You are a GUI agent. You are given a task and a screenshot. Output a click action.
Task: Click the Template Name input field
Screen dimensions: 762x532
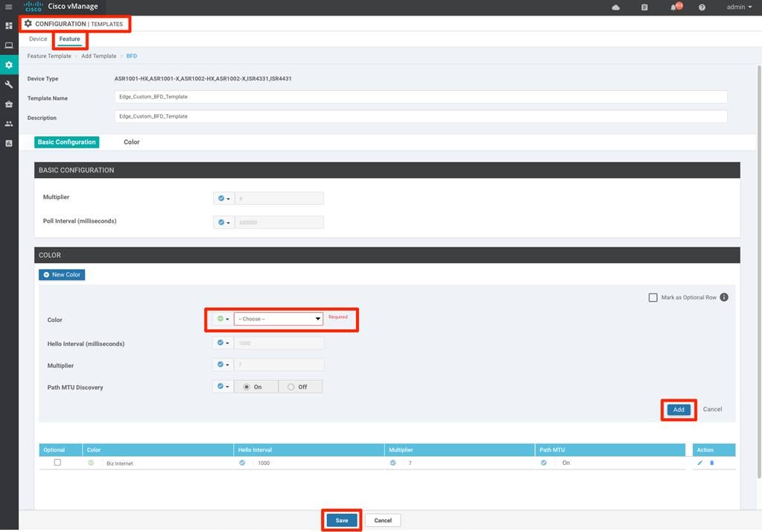[421, 97]
